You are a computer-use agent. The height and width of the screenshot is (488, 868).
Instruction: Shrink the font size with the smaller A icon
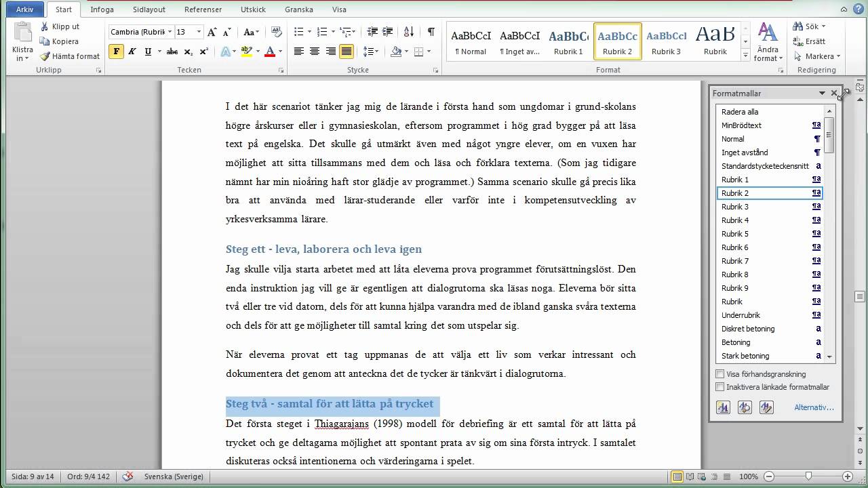[x=228, y=32]
